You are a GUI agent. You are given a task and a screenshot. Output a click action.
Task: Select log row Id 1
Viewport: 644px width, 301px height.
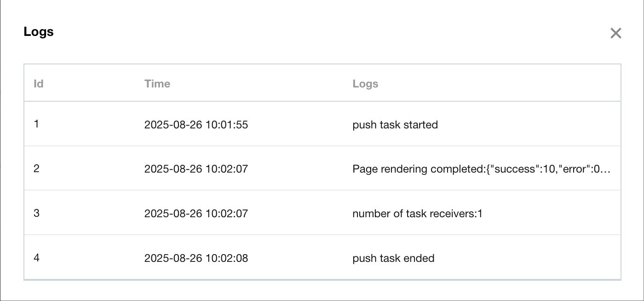pyautogui.click(x=36, y=124)
